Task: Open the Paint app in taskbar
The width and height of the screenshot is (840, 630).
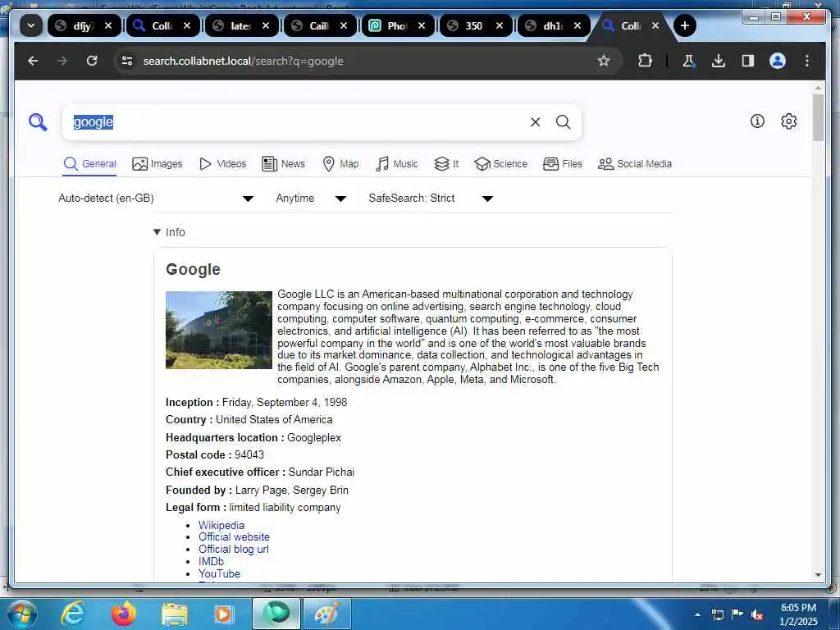Action: (x=326, y=614)
